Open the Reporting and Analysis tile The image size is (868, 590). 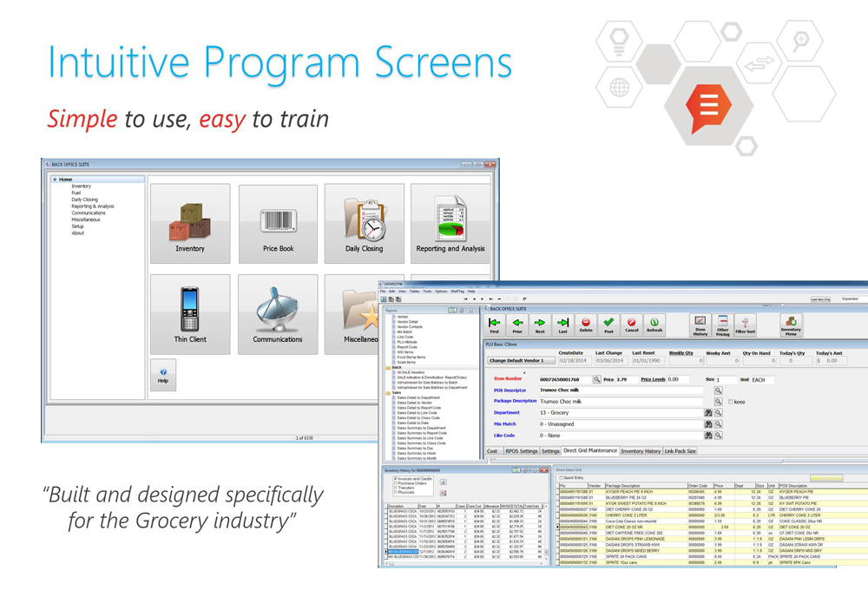(x=450, y=224)
